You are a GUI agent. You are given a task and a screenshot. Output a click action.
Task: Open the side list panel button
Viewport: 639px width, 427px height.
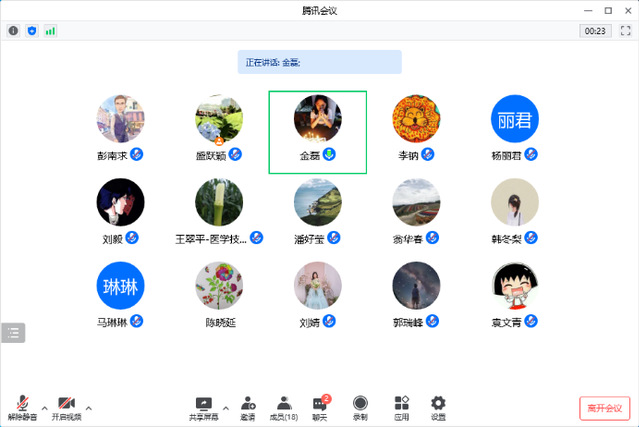13,333
